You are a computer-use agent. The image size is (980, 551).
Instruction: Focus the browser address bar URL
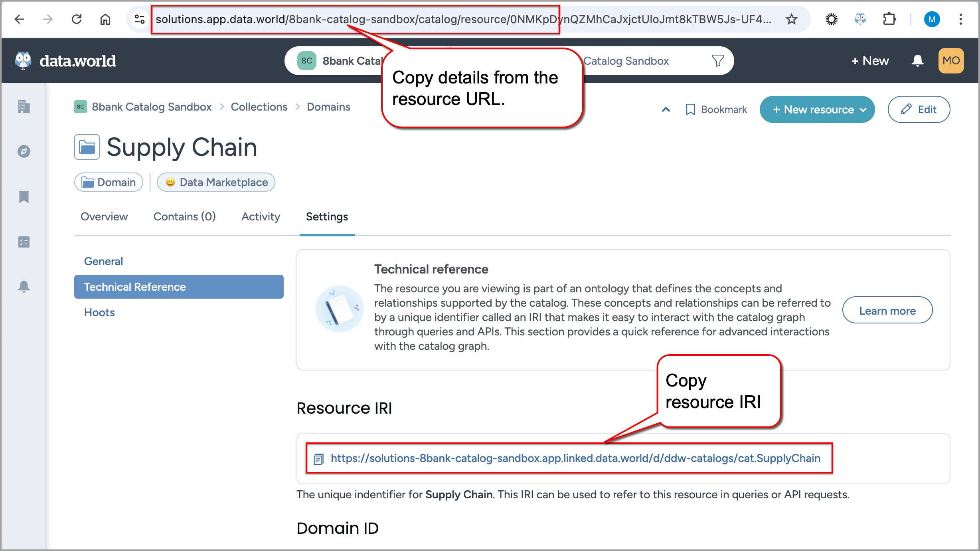[x=463, y=19]
